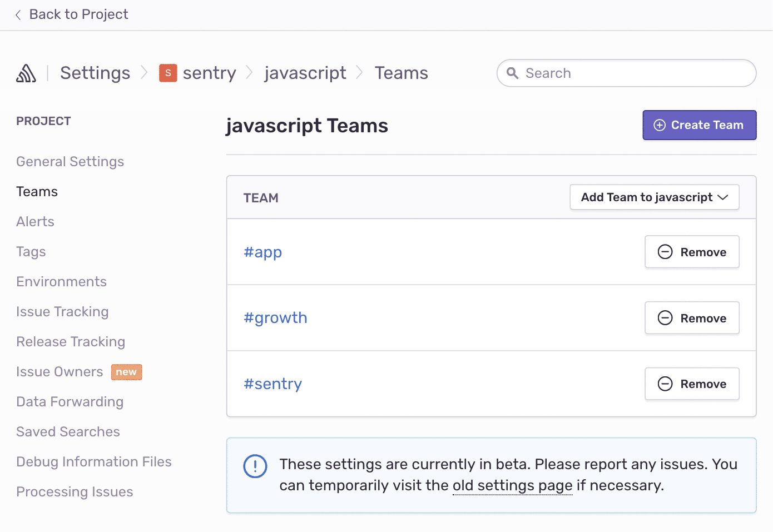This screenshot has width=773, height=532.
Task: Click the Sentry logo icon
Action: pyautogui.click(x=26, y=73)
